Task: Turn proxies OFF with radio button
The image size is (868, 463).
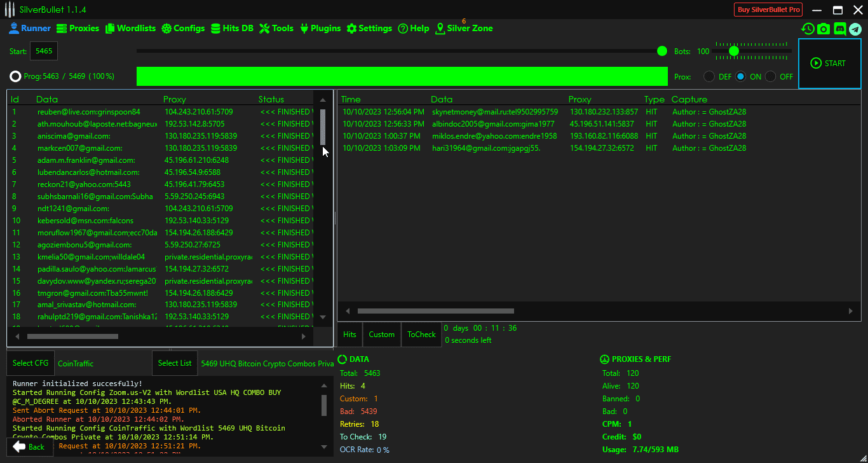Action: (x=771, y=76)
